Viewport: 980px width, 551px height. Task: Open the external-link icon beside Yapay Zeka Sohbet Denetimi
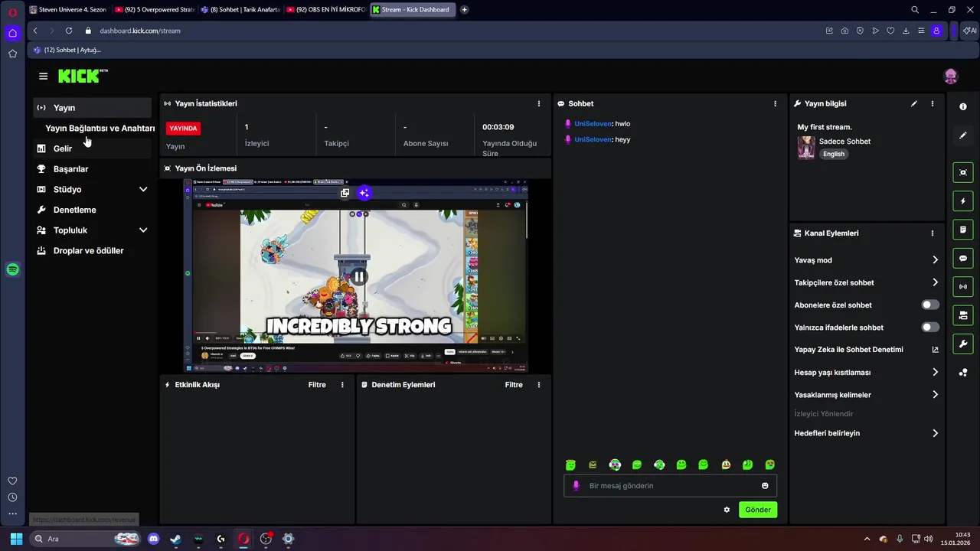tap(935, 350)
